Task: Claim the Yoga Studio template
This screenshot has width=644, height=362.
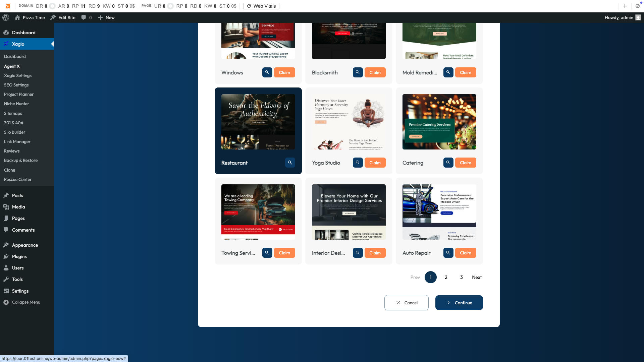Action: point(375,163)
